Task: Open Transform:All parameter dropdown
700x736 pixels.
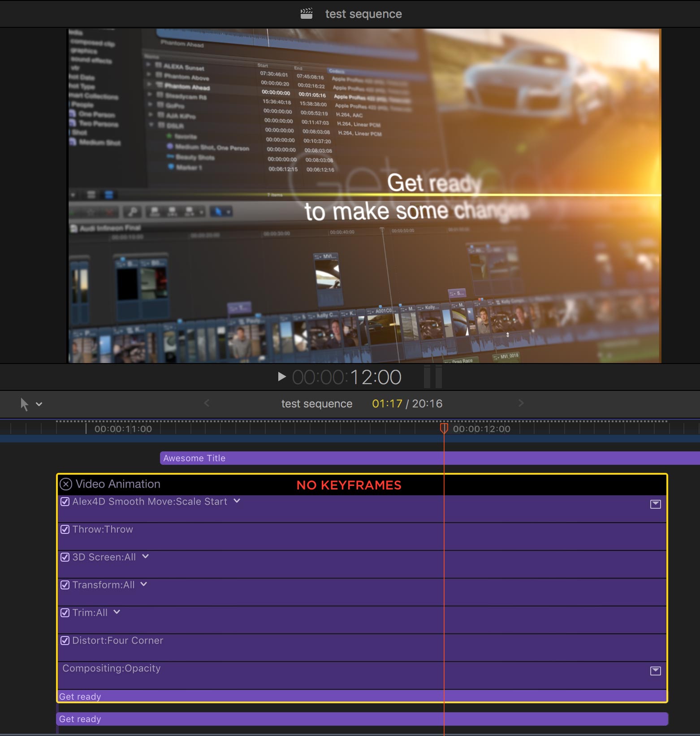Action: pos(144,584)
